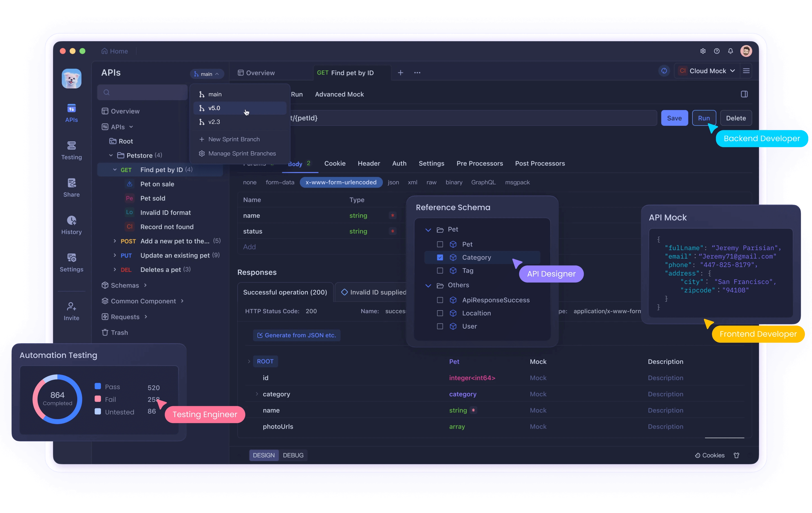Toggle the right side panel layout icon
The image size is (812, 513).
744,94
